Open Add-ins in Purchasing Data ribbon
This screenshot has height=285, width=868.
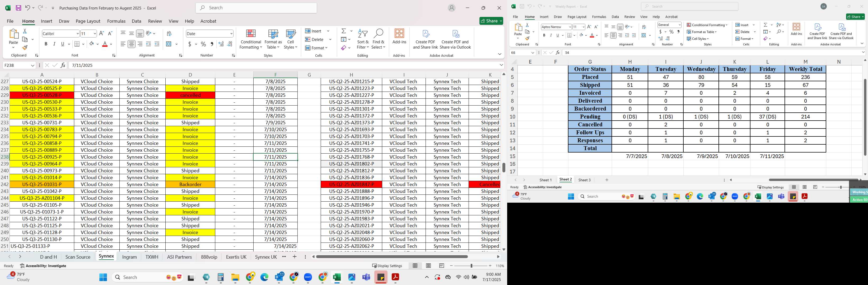tap(399, 37)
